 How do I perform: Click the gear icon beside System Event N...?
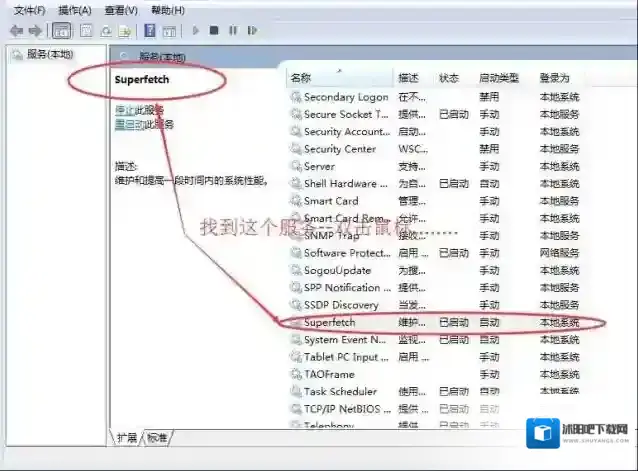(295, 340)
